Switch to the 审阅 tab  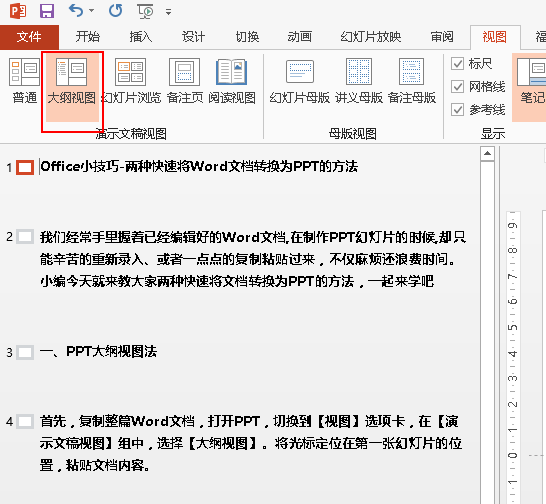coord(442,37)
